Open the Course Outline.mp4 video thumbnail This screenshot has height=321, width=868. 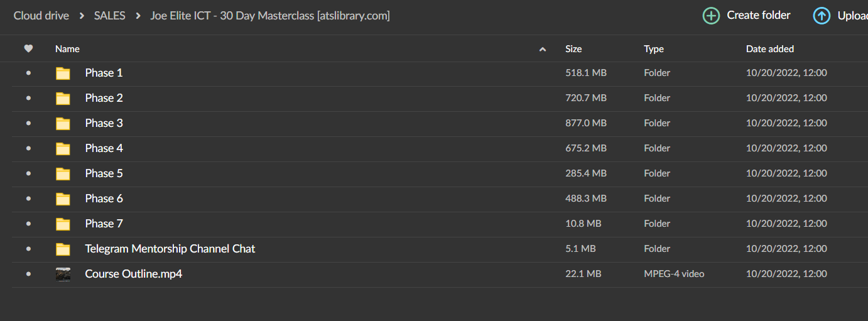pyautogui.click(x=63, y=275)
